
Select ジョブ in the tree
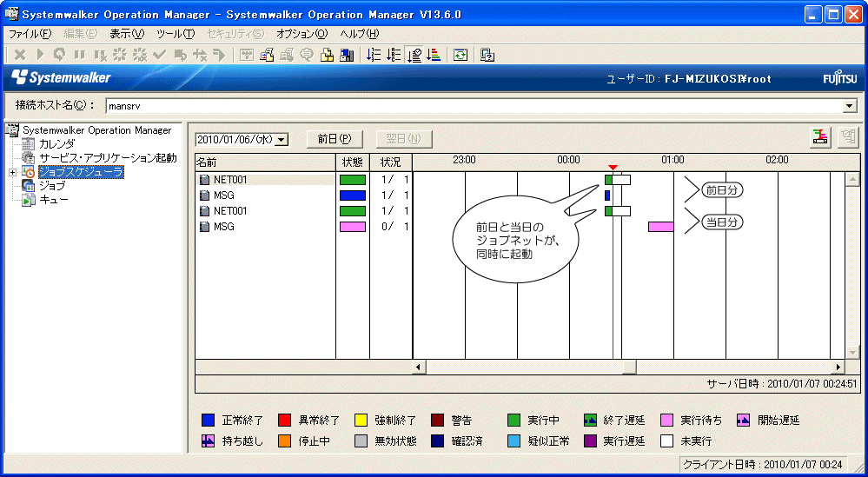point(51,186)
